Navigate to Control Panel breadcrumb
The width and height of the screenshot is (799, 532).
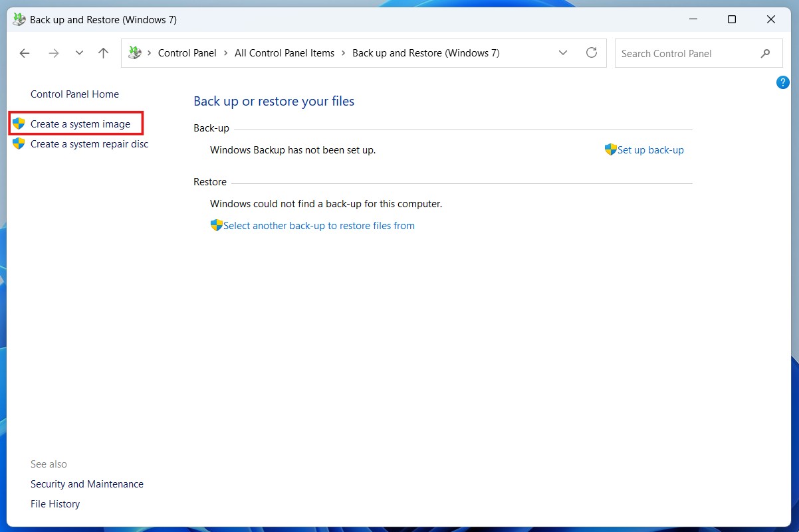click(x=187, y=53)
